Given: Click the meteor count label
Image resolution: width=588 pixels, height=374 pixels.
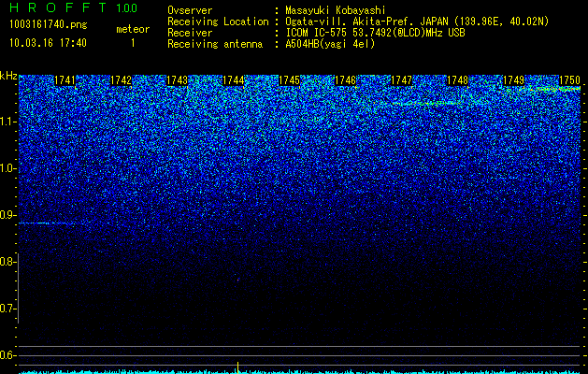Looking at the screenshot, I should click(133, 29).
